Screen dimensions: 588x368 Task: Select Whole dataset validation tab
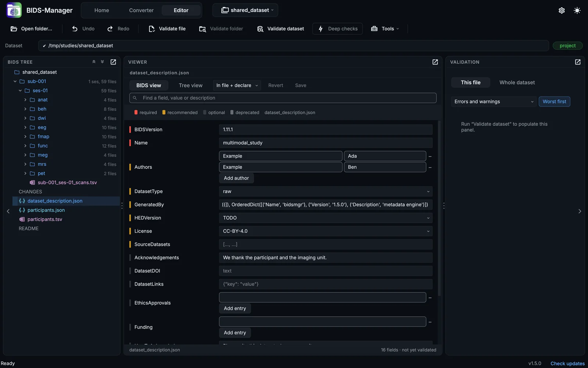pyautogui.click(x=517, y=82)
